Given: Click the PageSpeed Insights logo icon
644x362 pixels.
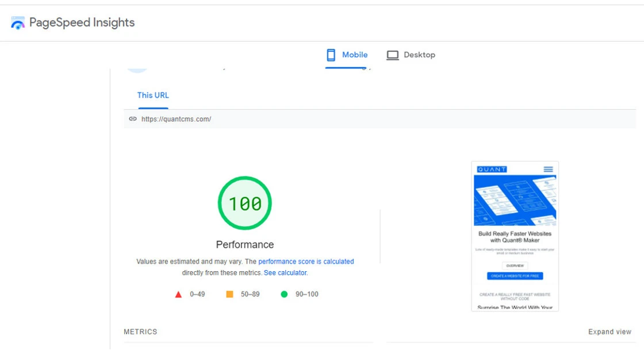Looking at the screenshot, I should pos(18,23).
